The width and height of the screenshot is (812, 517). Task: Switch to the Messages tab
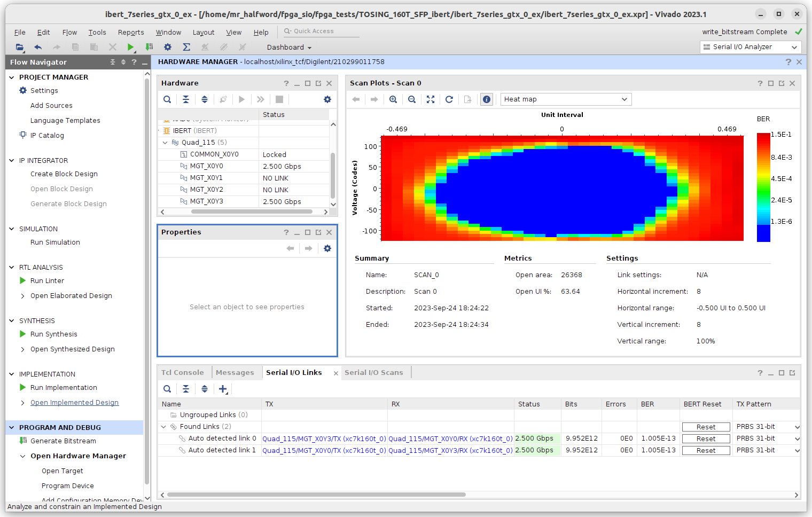235,373
